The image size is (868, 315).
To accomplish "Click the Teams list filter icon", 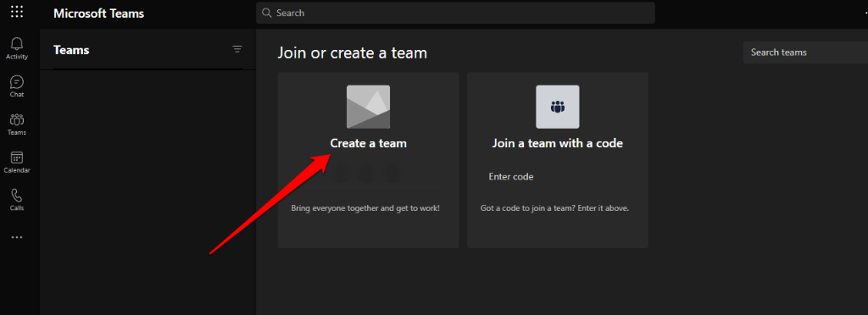I will point(237,50).
